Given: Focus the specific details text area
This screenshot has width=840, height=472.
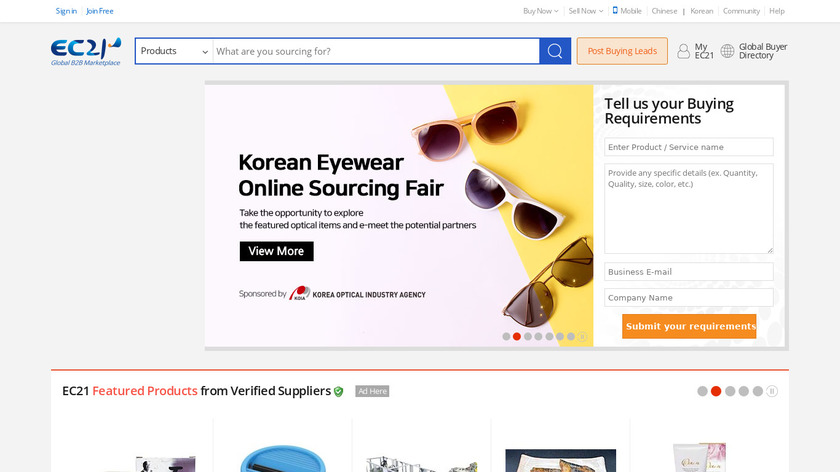Looking at the screenshot, I should pos(688,208).
